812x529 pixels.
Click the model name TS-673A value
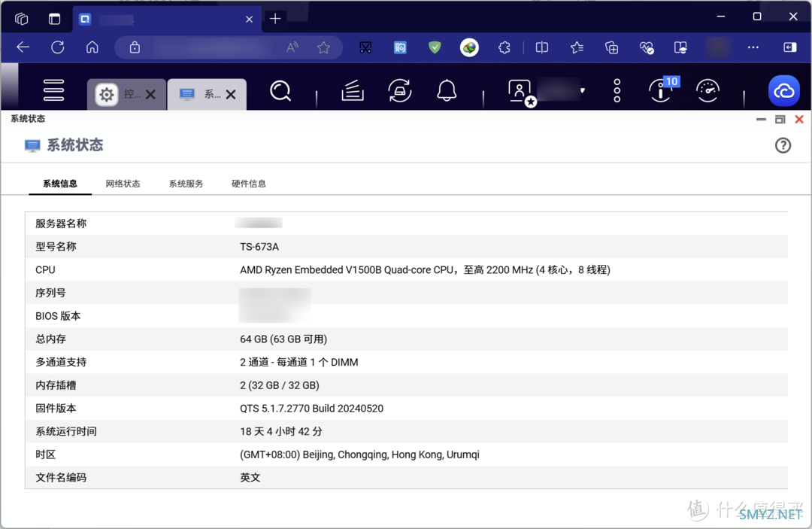[x=259, y=247]
